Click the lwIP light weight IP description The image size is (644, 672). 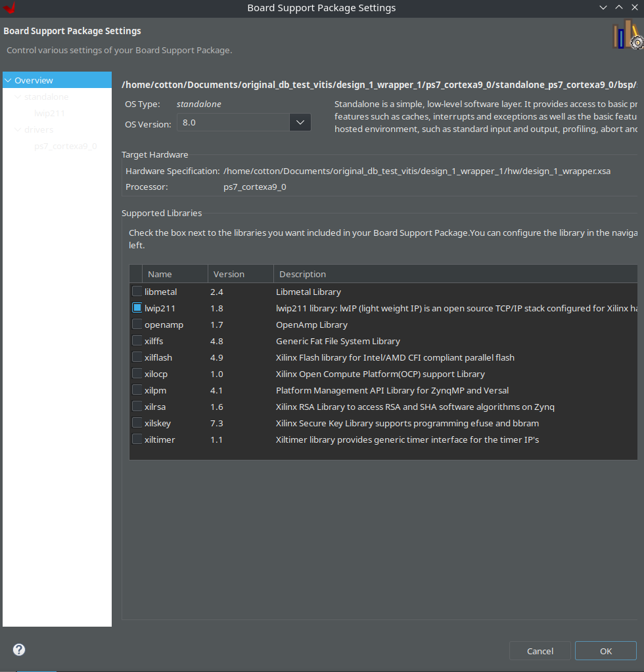coord(457,308)
